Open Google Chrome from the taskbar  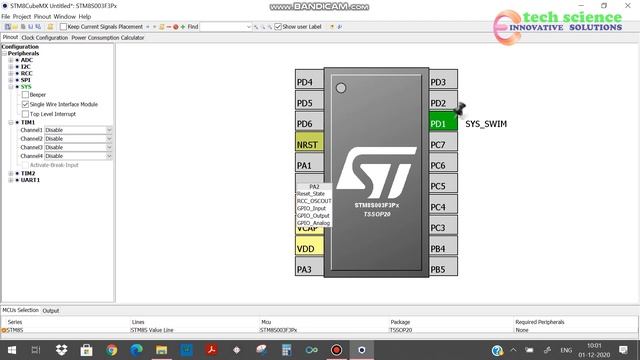pyautogui.click(x=111, y=350)
